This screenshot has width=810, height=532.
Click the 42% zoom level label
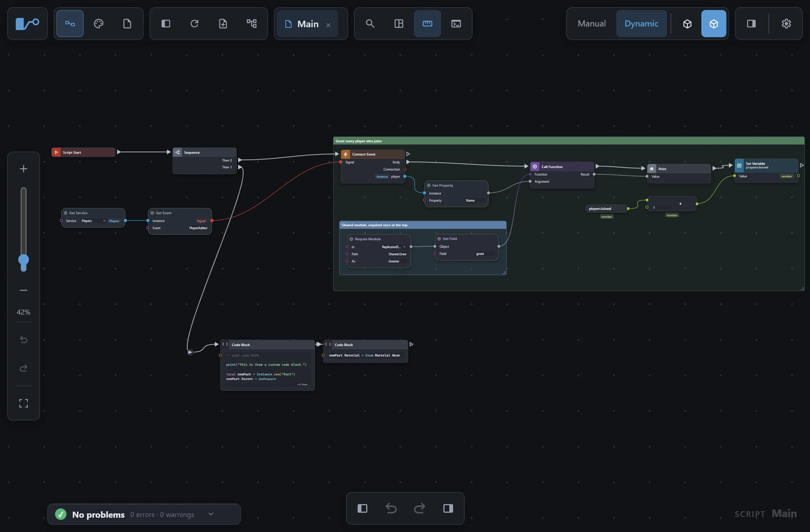[24, 312]
